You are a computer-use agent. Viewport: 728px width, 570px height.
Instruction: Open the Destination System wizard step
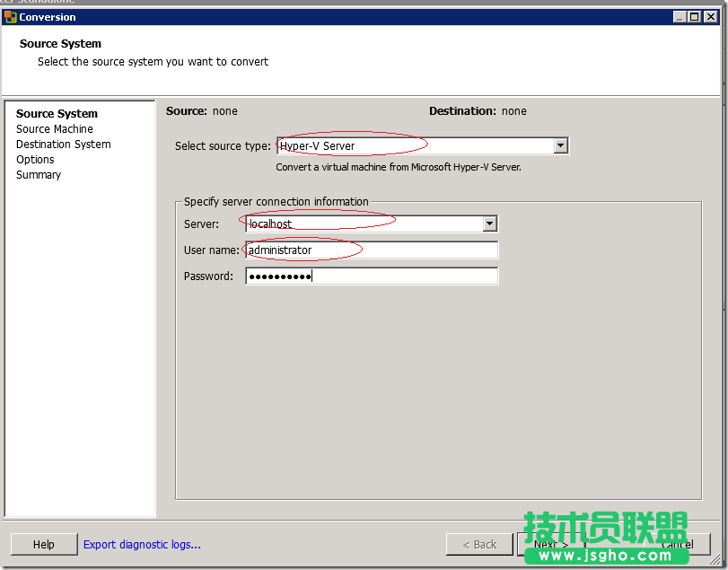pyautogui.click(x=63, y=144)
